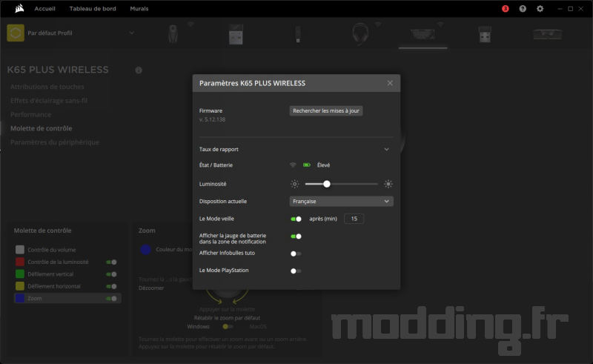Enable Afficher infobulles tuto switch

click(x=296, y=254)
